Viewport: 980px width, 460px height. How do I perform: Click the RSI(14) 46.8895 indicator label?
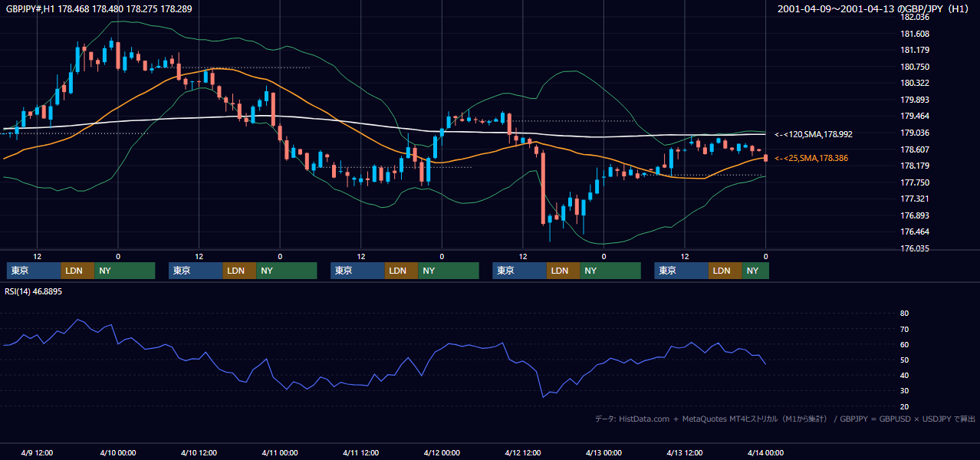(x=33, y=291)
